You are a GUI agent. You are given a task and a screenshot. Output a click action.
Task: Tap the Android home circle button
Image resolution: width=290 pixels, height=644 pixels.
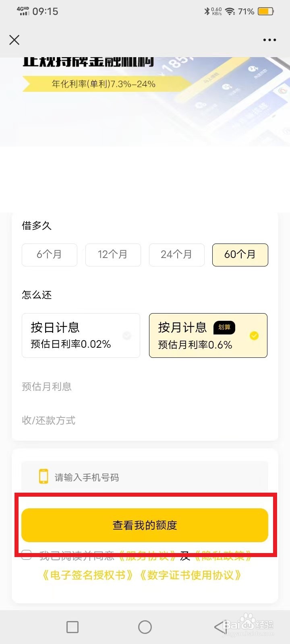tap(145, 627)
